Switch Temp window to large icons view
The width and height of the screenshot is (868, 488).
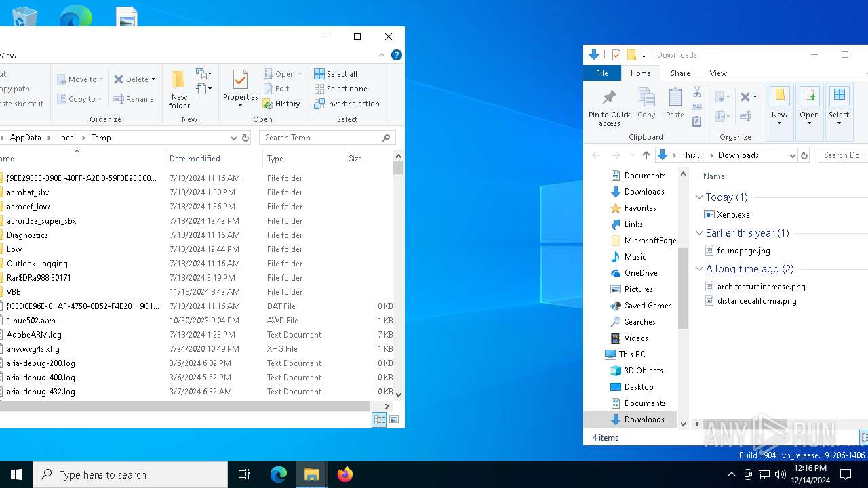coord(394,420)
